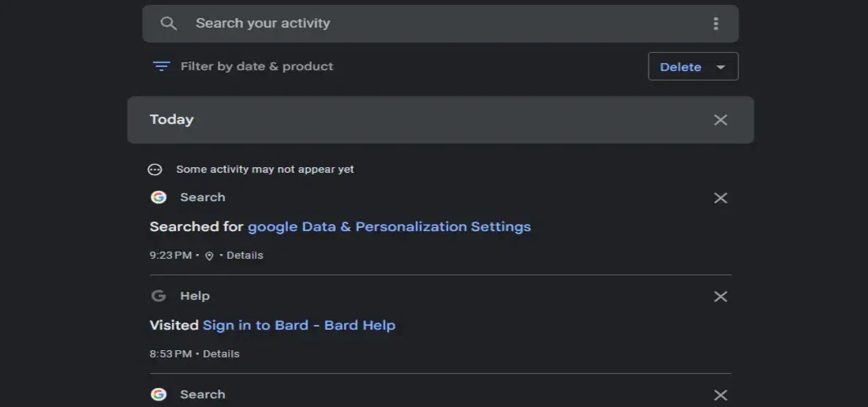The width and height of the screenshot is (868, 407).
Task: Open the google Data & Personalization Settings link
Action: 389,226
